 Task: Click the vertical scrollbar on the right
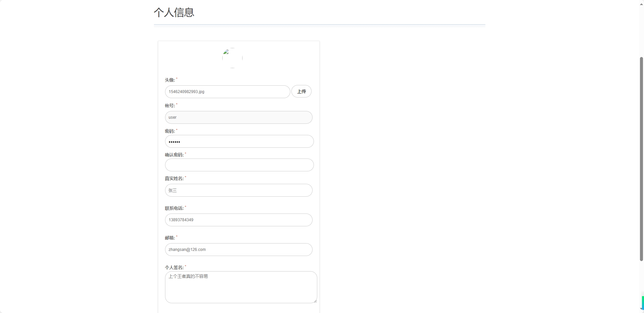click(x=641, y=159)
